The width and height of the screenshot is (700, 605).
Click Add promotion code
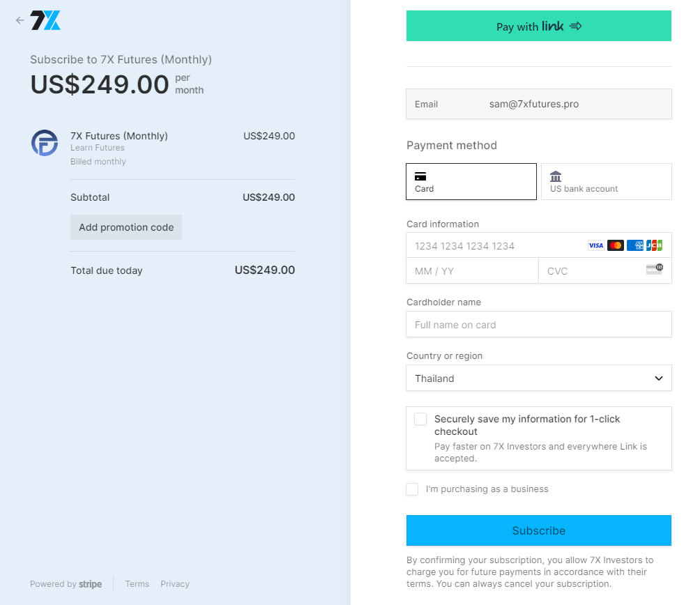(126, 227)
